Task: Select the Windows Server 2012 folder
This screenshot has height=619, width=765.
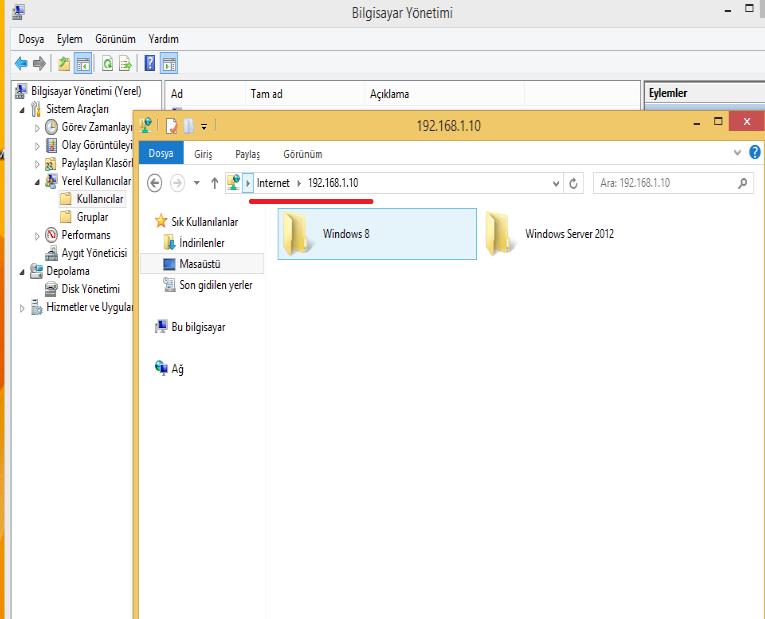Action: coord(550,234)
